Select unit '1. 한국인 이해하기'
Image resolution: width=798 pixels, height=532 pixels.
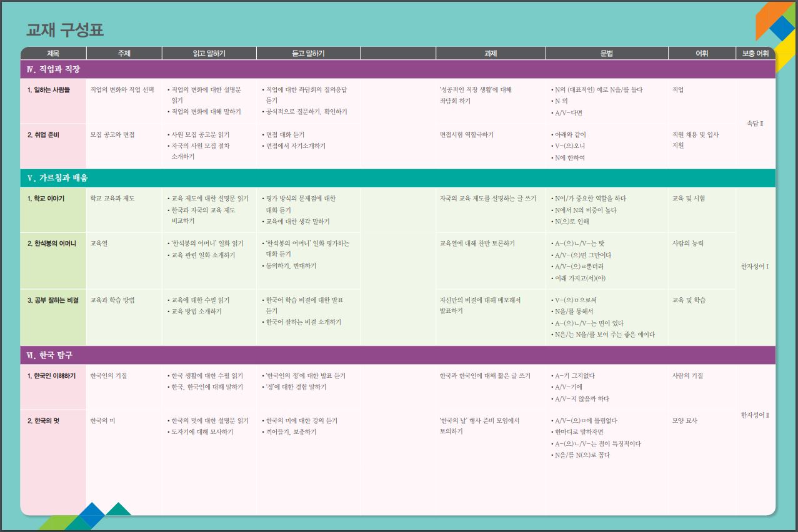click(x=51, y=376)
